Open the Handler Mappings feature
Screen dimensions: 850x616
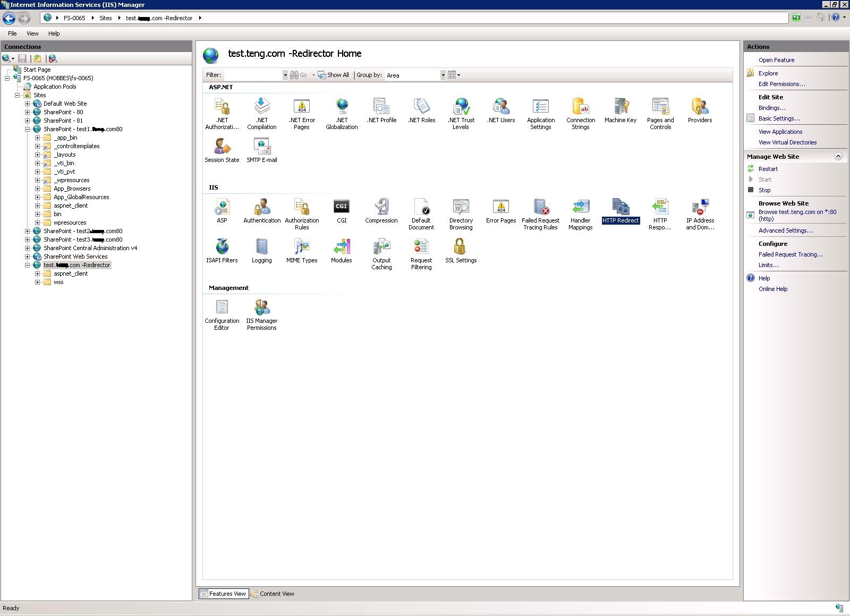coord(581,213)
